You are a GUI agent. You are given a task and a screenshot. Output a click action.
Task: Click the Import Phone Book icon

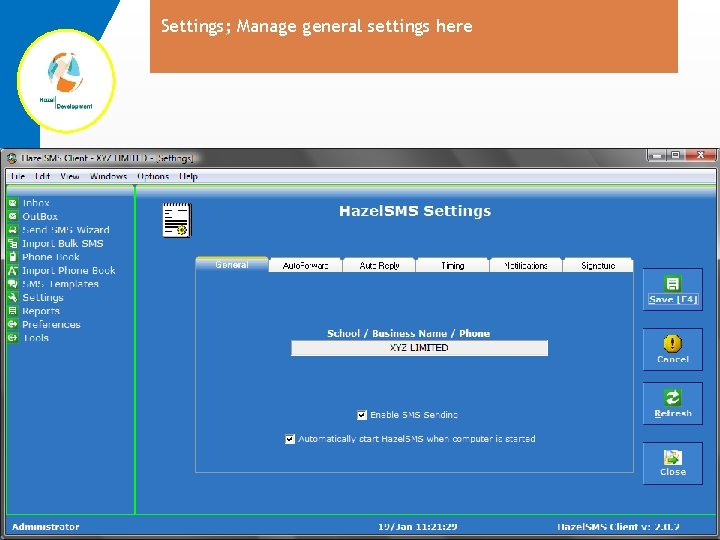pos(13,270)
